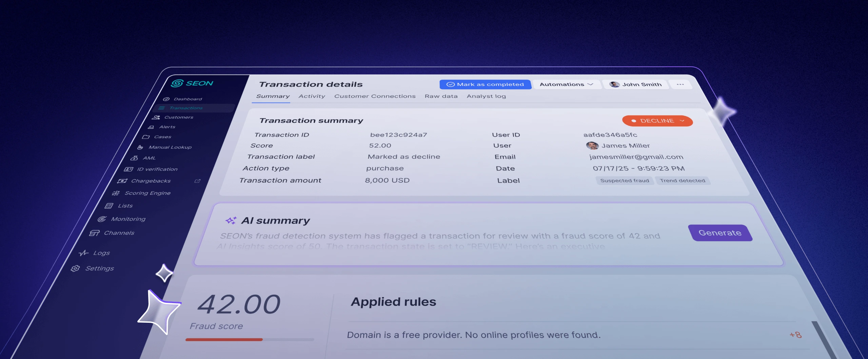Expand the Automations dropdown

click(567, 84)
